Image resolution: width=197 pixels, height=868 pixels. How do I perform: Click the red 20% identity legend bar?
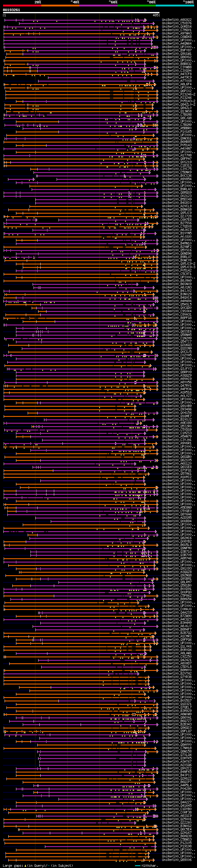[22, 6]
